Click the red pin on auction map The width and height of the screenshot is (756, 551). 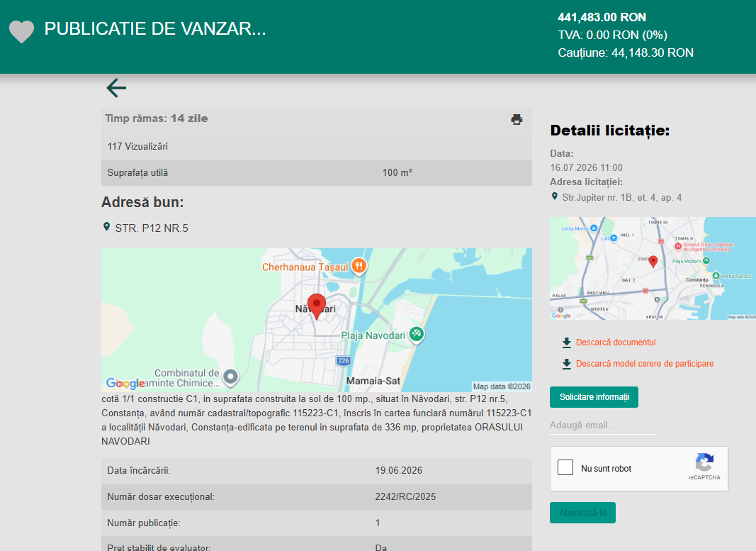[x=653, y=262]
